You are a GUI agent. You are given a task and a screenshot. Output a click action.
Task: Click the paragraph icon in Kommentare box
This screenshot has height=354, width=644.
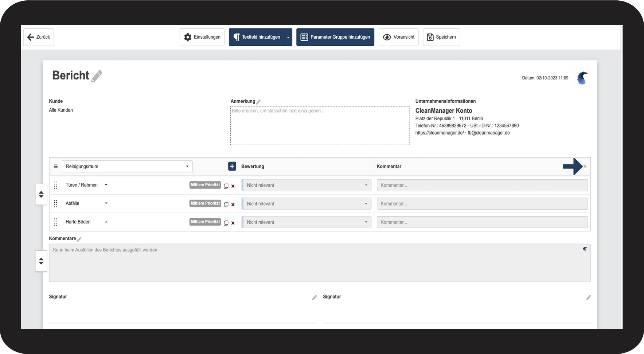pos(585,249)
